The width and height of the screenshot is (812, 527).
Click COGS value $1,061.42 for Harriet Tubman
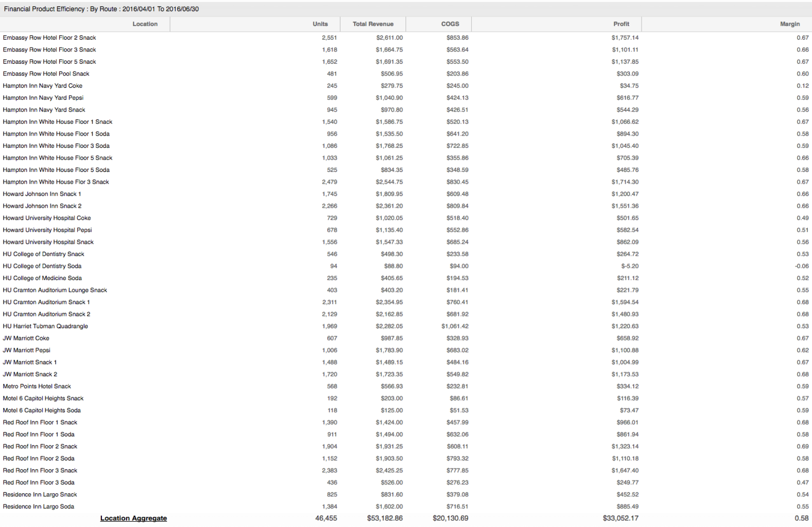tap(455, 326)
